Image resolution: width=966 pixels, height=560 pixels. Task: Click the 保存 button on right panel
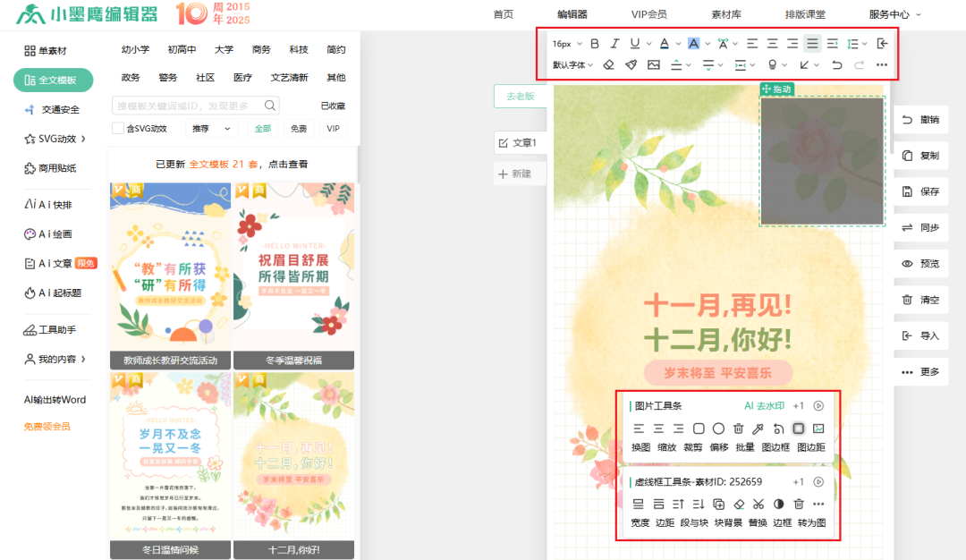point(921,191)
